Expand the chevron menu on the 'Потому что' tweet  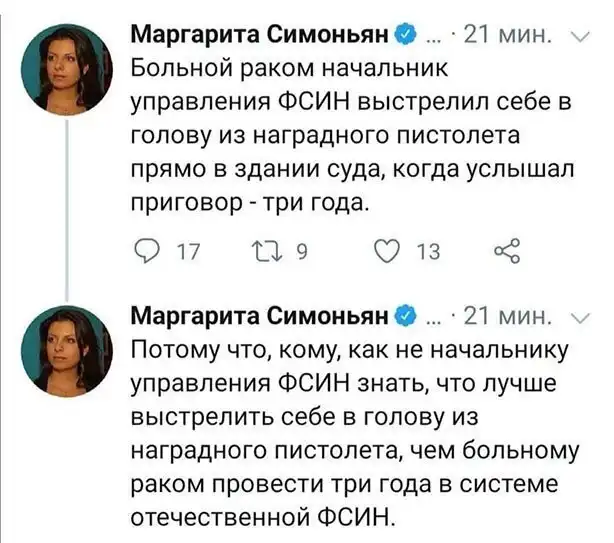(581, 318)
